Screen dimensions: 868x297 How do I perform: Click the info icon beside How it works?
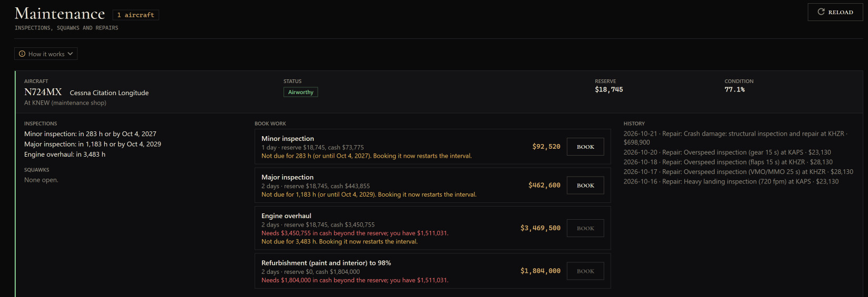pos(22,54)
